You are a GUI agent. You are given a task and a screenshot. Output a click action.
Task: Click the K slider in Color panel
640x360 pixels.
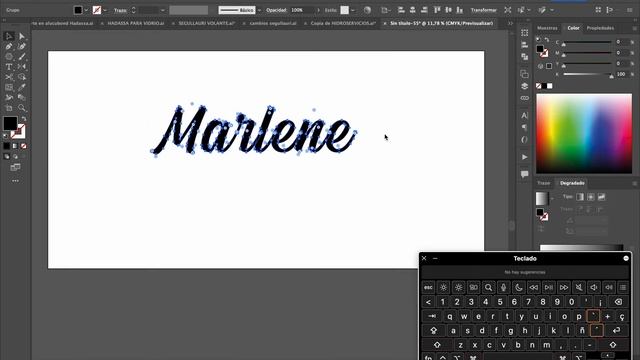(587, 74)
